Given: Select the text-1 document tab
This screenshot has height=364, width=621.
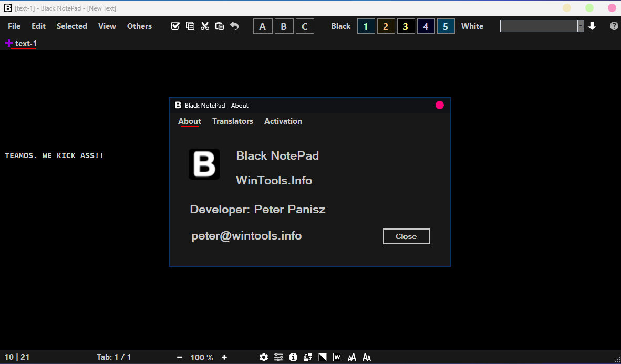Looking at the screenshot, I should pos(26,44).
